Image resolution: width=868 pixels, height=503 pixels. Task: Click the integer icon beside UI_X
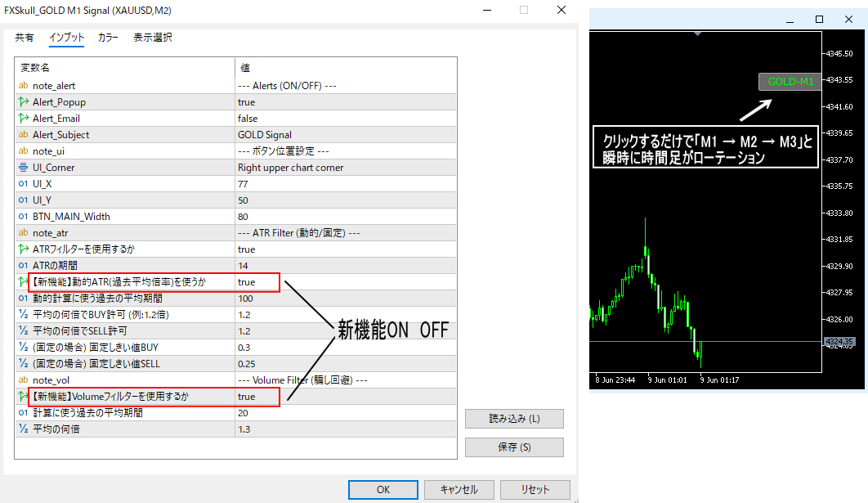[x=23, y=183]
